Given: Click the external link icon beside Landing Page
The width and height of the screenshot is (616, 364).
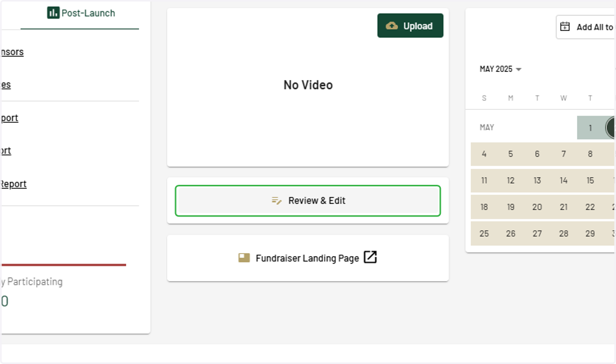Looking at the screenshot, I should click(x=370, y=257).
